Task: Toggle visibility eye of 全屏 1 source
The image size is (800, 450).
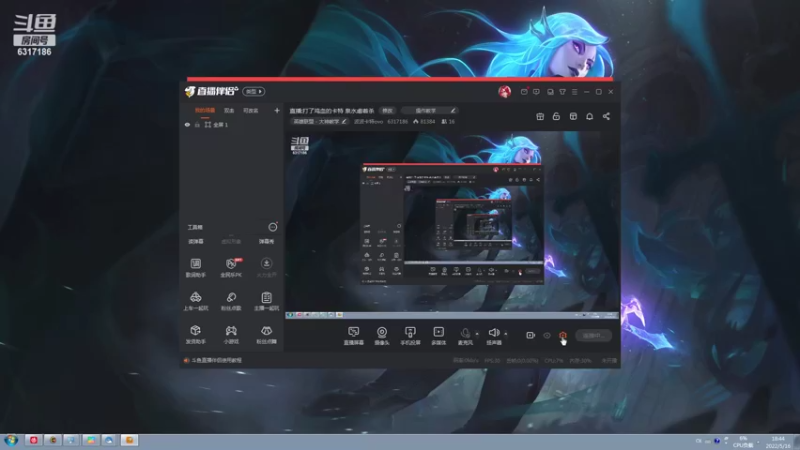Action: tap(187, 124)
